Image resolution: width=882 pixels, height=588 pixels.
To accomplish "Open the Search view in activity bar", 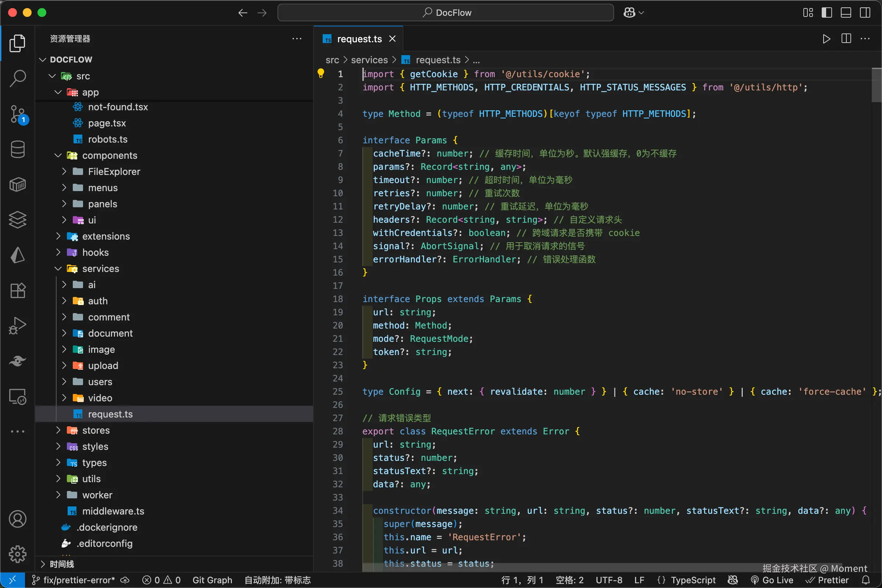I will [17, 78].
